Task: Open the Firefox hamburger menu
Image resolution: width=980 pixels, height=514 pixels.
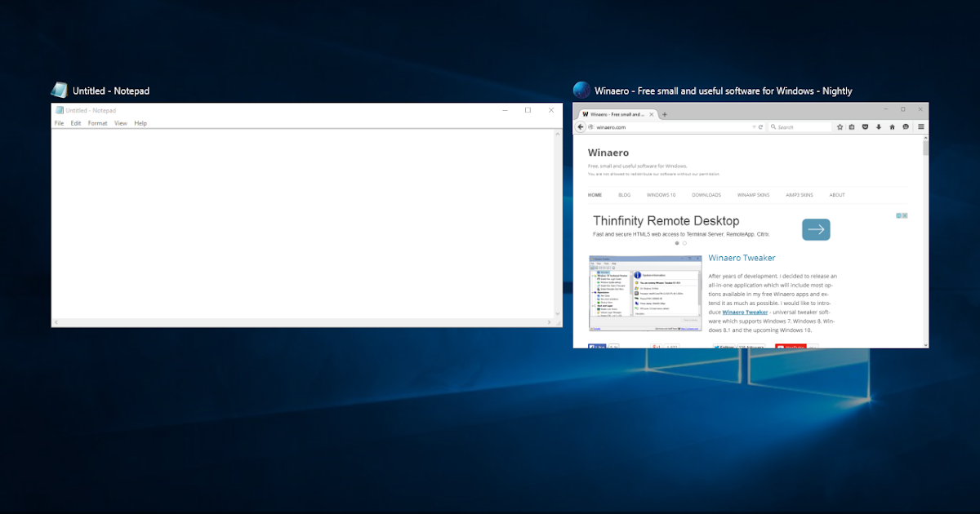Action: 920,126
